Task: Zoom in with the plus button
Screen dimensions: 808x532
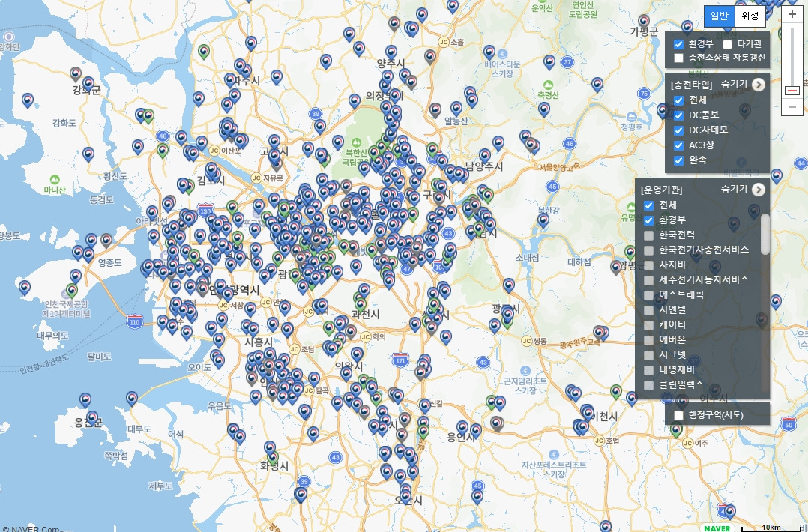Action: (792, 14)
